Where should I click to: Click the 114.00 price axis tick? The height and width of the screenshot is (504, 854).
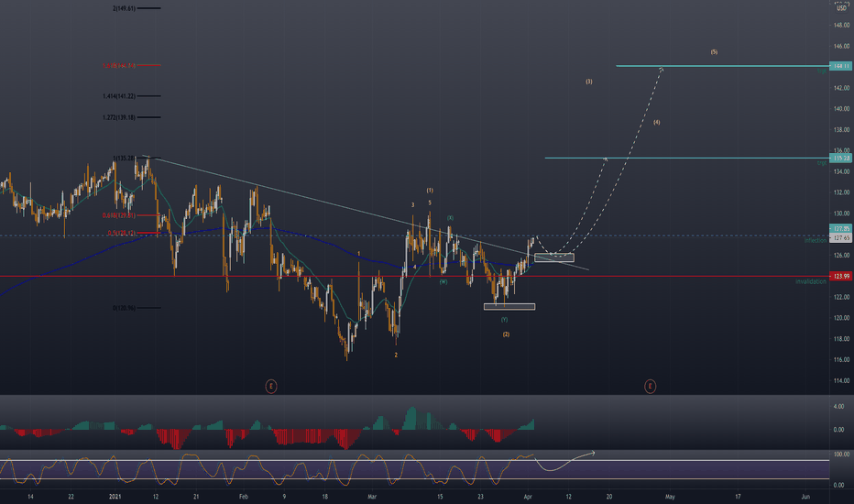click(841, 380)
